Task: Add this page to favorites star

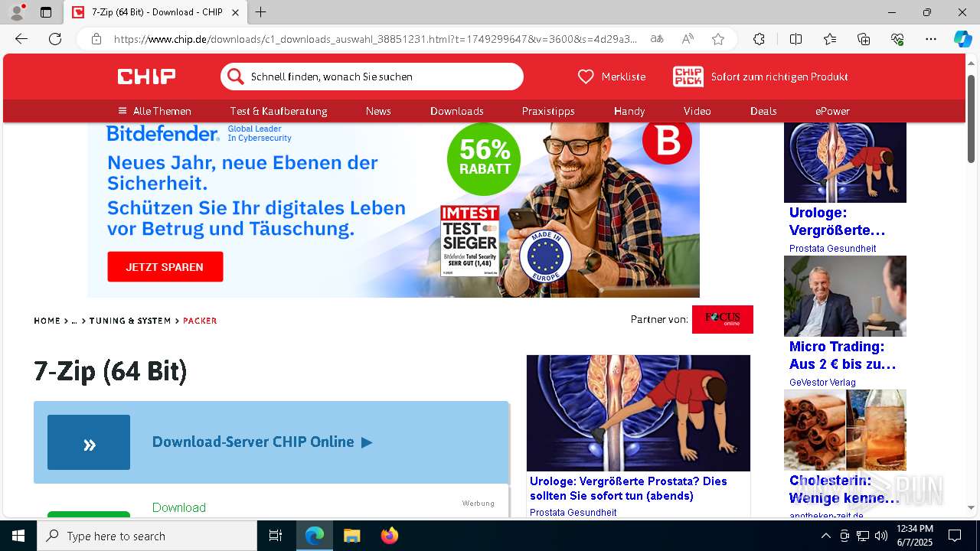Action: (x=718, y=39)
